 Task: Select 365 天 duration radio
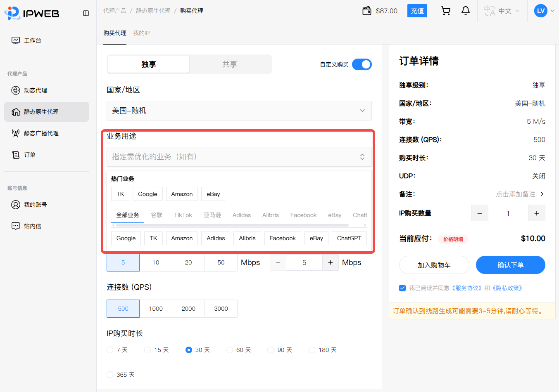[x=110, y=375]
